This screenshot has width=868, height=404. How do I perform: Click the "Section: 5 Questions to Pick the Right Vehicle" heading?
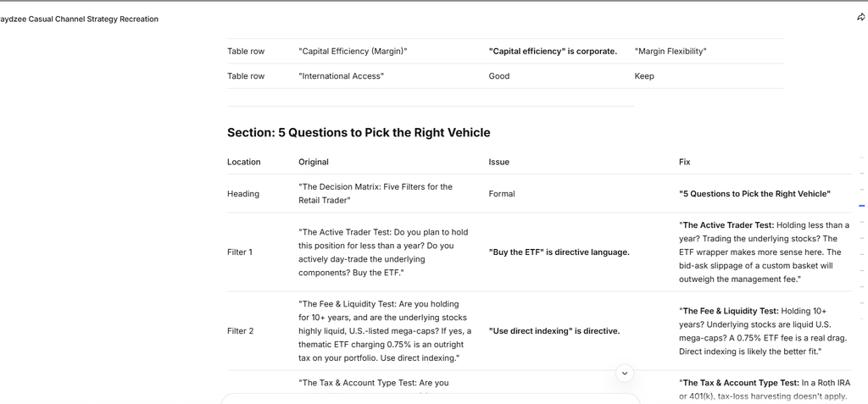click(x=359, y=133)
